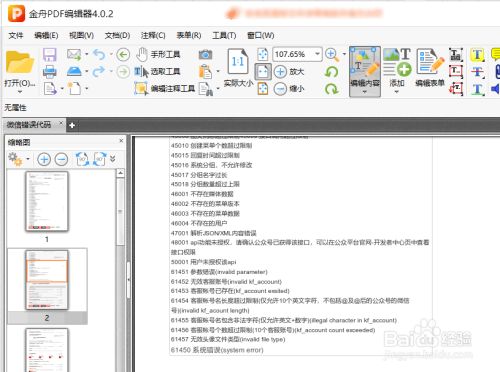Open a file with the folder icon
Viewport: 500px width, 372px height.
19,62
